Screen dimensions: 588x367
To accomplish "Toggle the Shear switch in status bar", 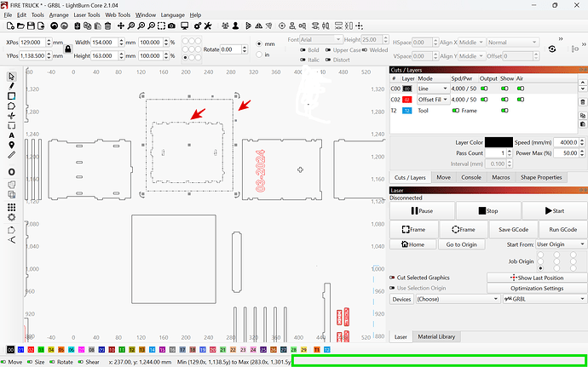I will [x=81, y=362].
